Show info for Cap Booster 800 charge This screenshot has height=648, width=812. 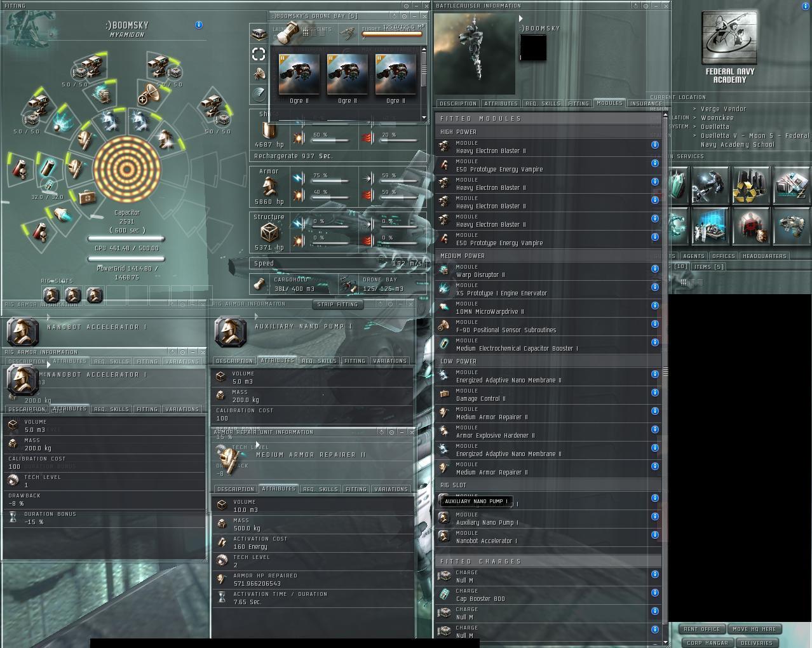[x=654, y=593]
